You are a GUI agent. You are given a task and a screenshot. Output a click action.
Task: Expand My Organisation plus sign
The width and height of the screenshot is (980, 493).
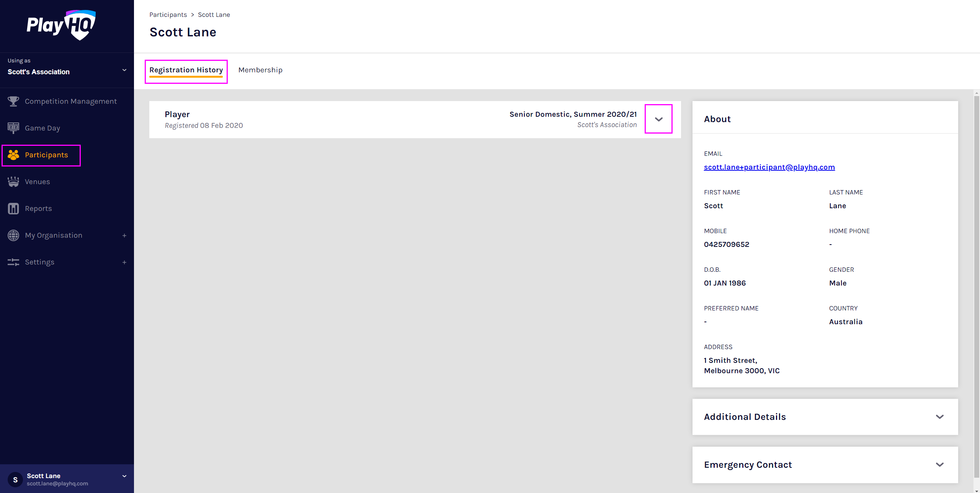124,235
